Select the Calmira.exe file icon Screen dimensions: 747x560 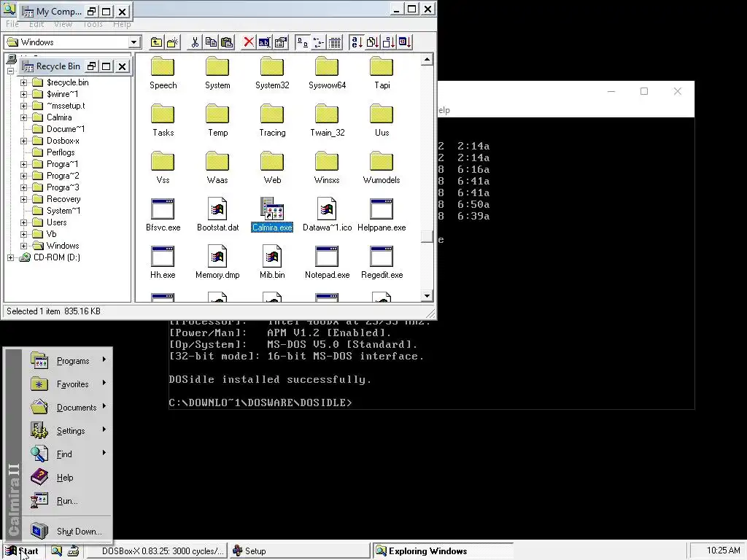272,215
